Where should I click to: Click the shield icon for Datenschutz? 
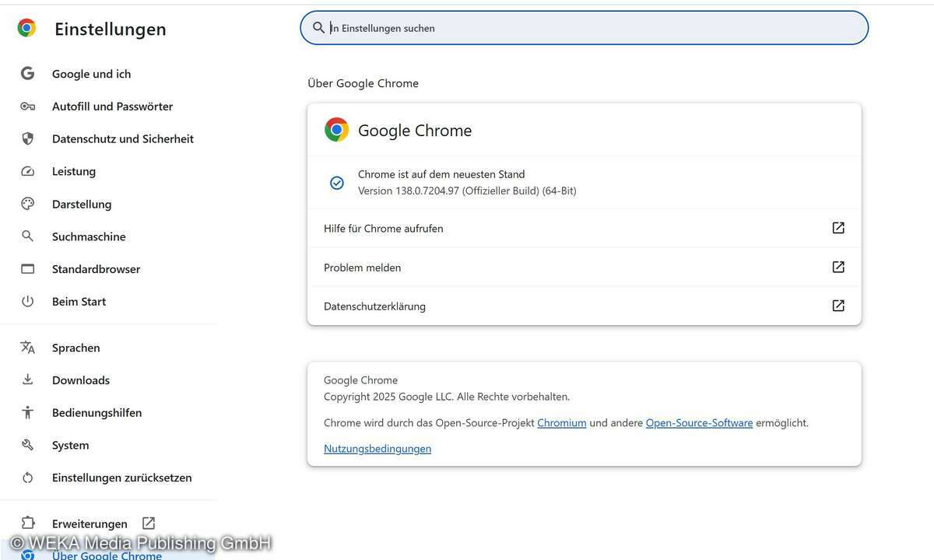(28, 139)
